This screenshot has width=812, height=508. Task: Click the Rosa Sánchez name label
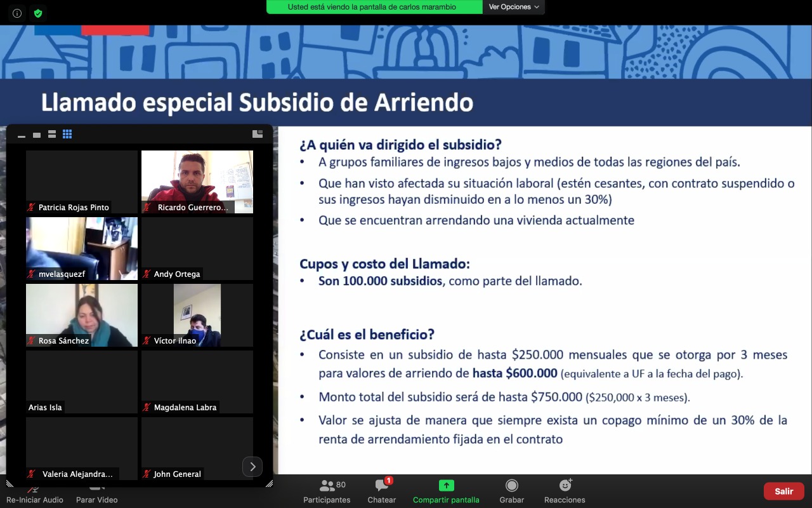pyautogui.click(x=63, y=341)
